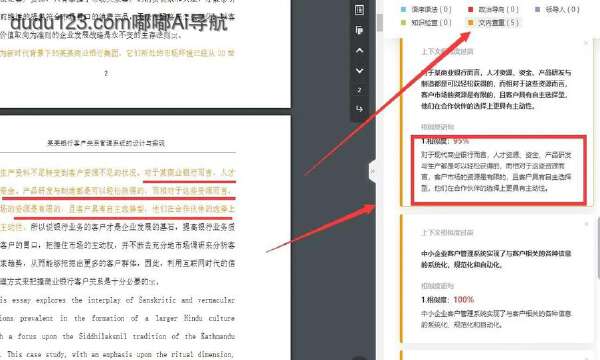The height and width of the screenshot is (360, 600).
Task: Click the copy pages icon in dark toolbar
Action: point(359,30)
